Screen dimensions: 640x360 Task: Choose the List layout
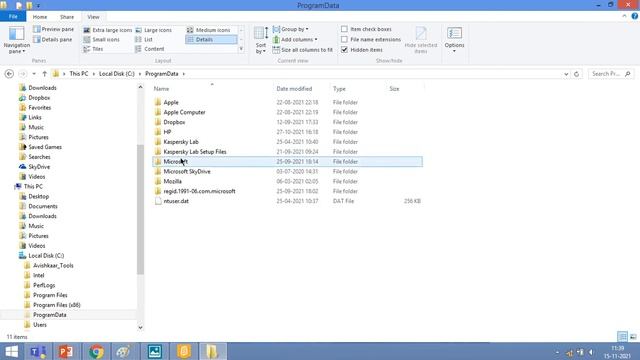[144, 40]
